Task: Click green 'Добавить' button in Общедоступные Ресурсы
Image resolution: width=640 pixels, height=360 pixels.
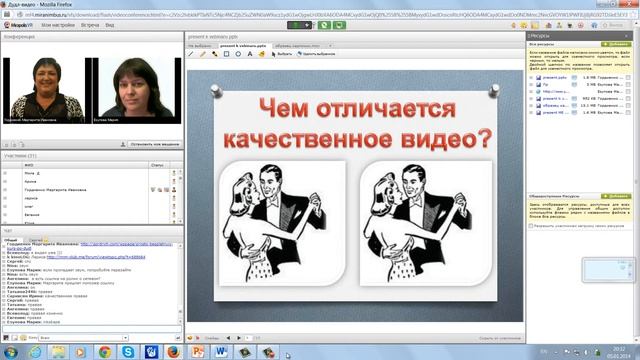Action: coord(616,196)
